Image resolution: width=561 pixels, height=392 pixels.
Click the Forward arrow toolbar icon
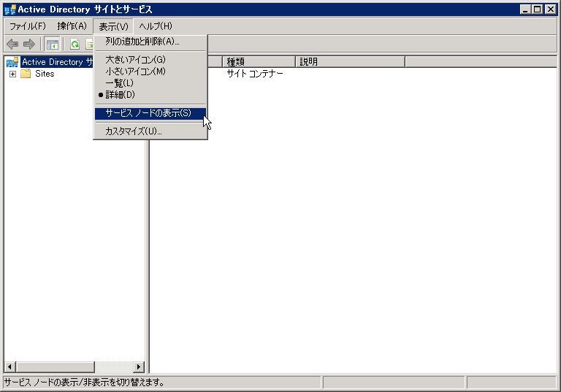29,45
